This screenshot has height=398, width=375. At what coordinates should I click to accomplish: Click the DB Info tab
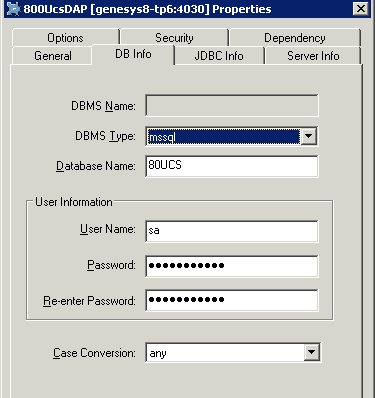point(133,54)
